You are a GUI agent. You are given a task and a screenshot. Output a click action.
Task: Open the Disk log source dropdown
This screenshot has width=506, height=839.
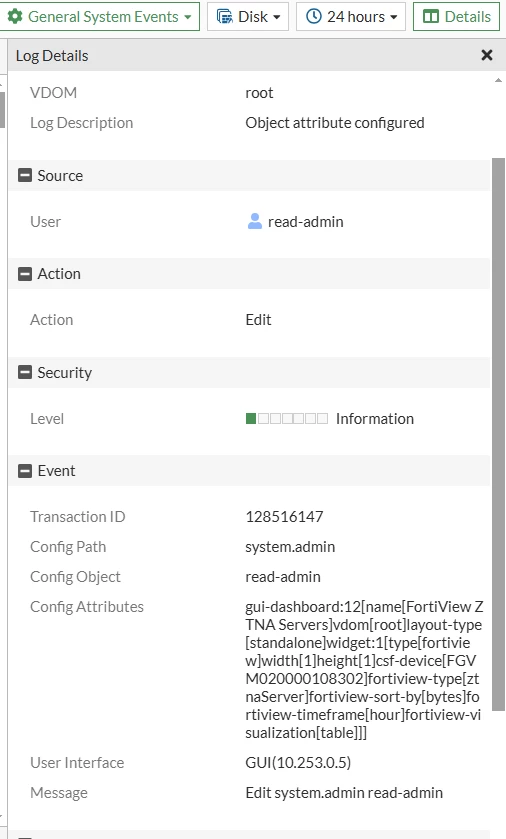tap(248, 17)
